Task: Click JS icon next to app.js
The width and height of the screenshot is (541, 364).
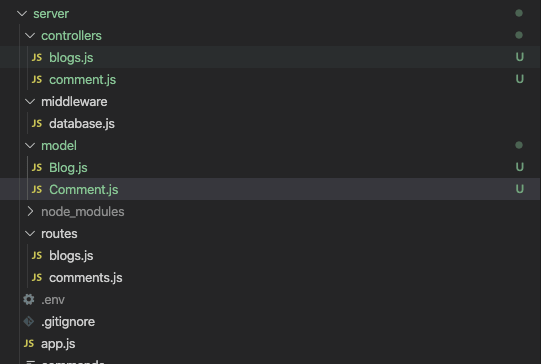Action: pyautogui.click(x=29, y=344)
